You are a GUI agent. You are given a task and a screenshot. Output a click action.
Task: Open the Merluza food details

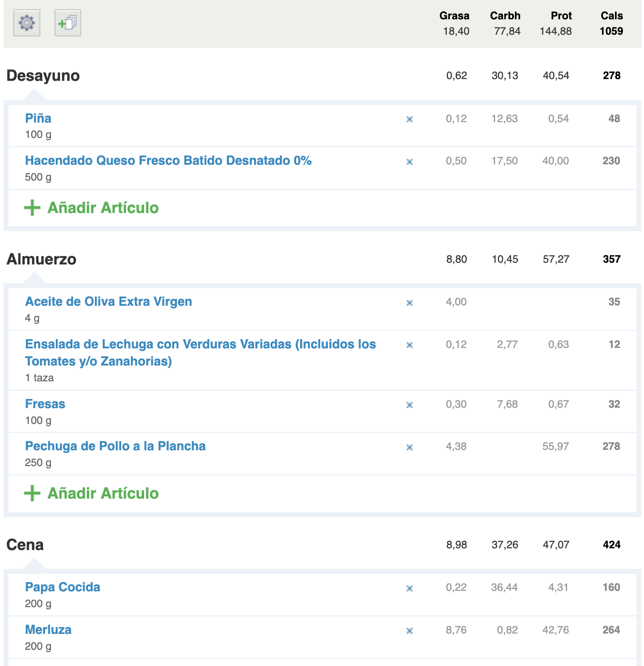pyautogui.click(x=48, y=630)
